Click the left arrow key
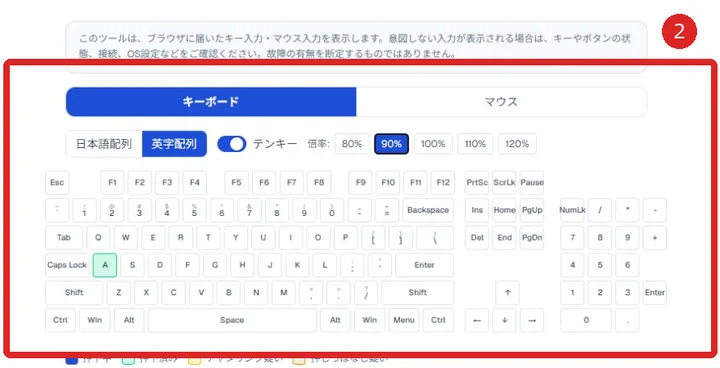This screenshot has height=368, width=720. coord(477,320)
